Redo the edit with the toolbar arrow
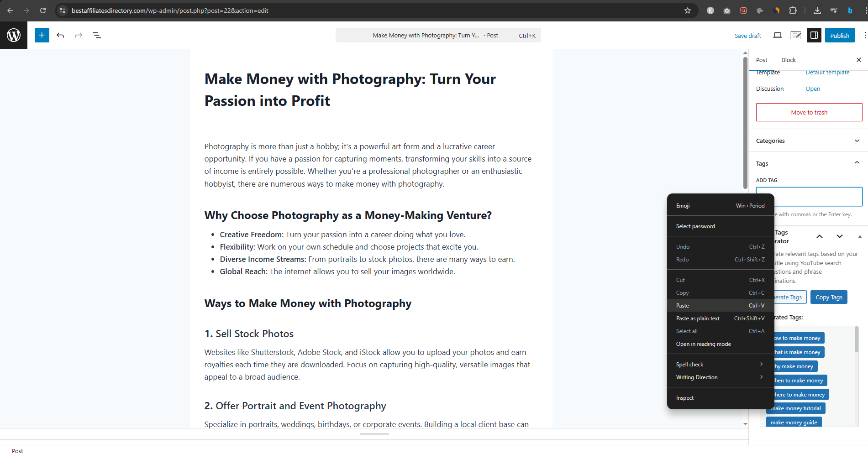The height and width of the screenshot is (454, 868). [79, 35]
